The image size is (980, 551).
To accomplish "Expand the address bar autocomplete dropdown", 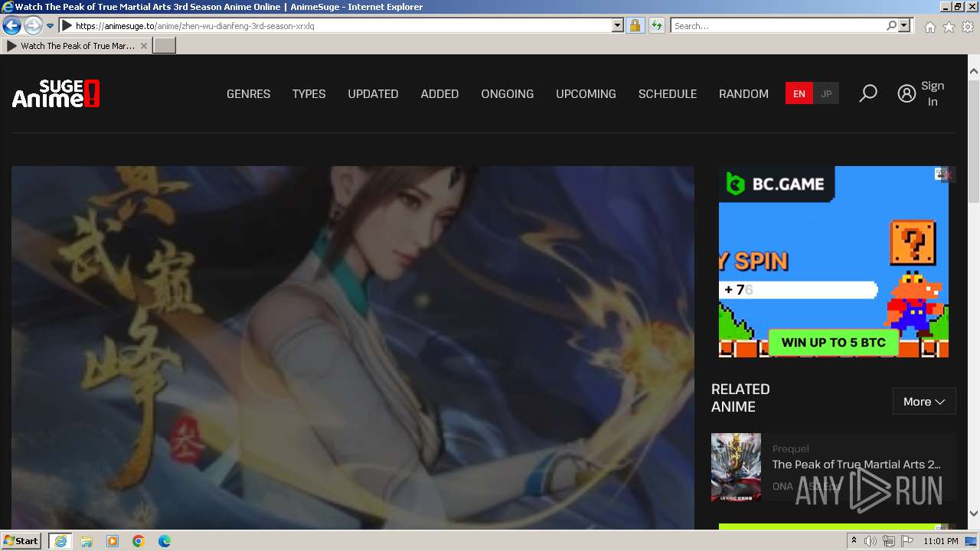I will [x=618, y=26].
